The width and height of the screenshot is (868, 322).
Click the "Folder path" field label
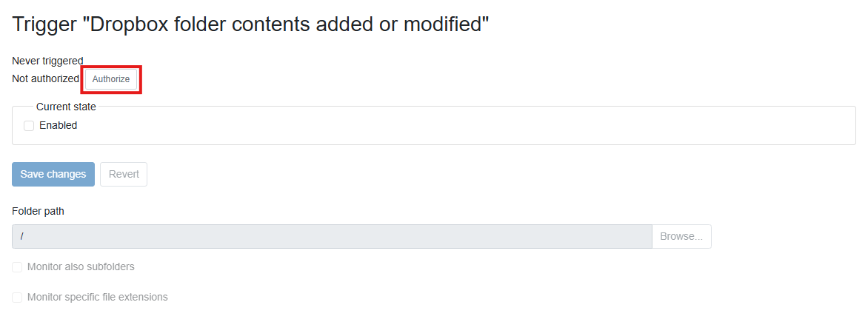point(38,211)
